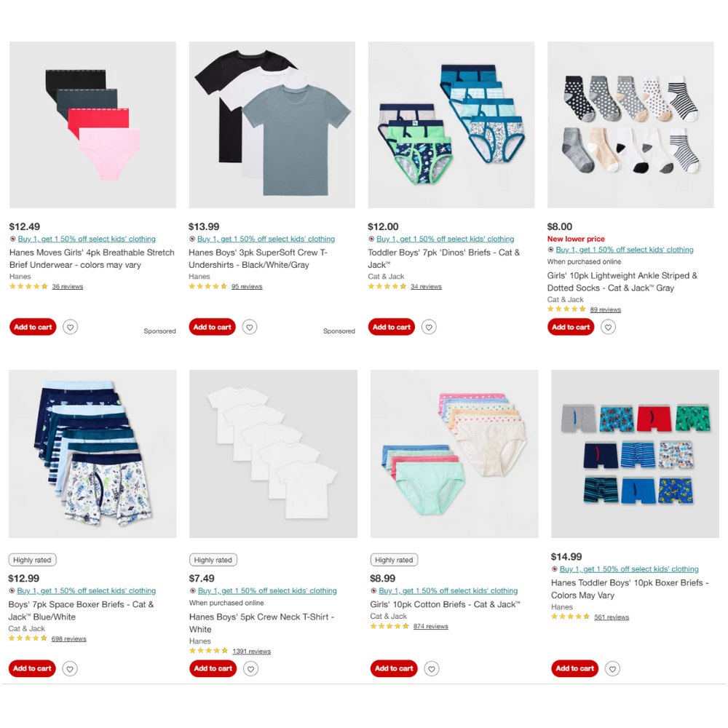Open Toddler Boys' 7pk 'Dinos' Briefs title
This screenshot has height=728, width=728.
point(444,258)
